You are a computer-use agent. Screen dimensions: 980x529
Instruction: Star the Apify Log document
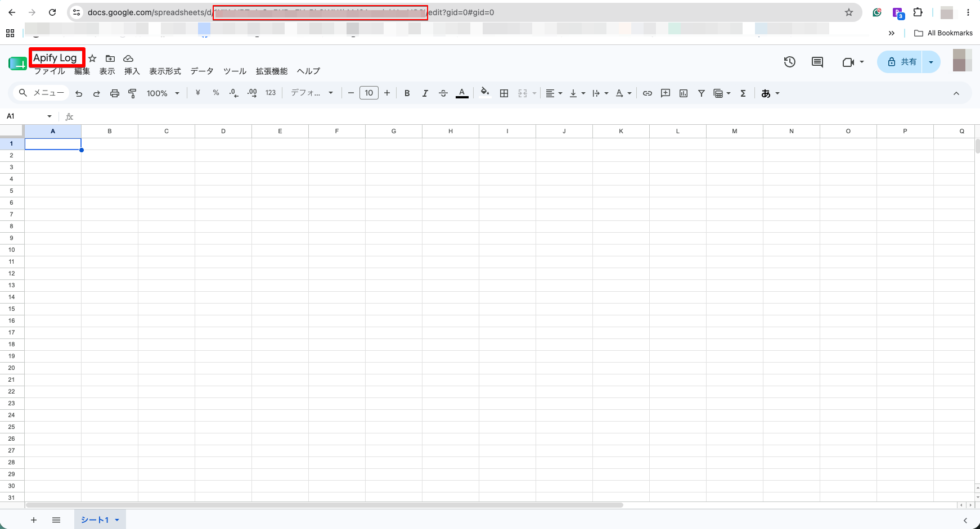click(93, 58)
